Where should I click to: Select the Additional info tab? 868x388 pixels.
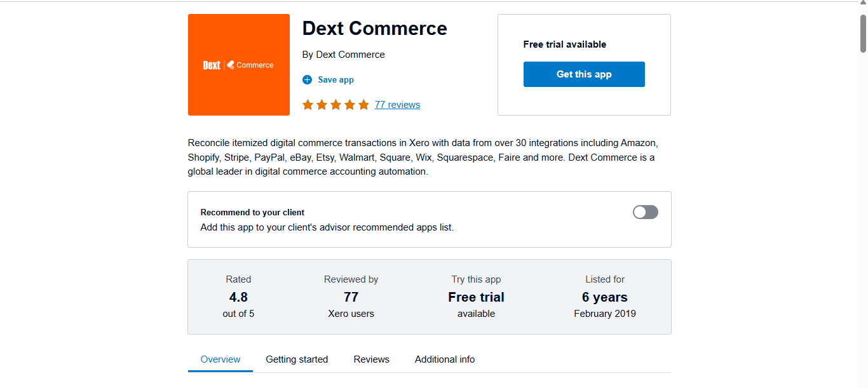point(444,359)
